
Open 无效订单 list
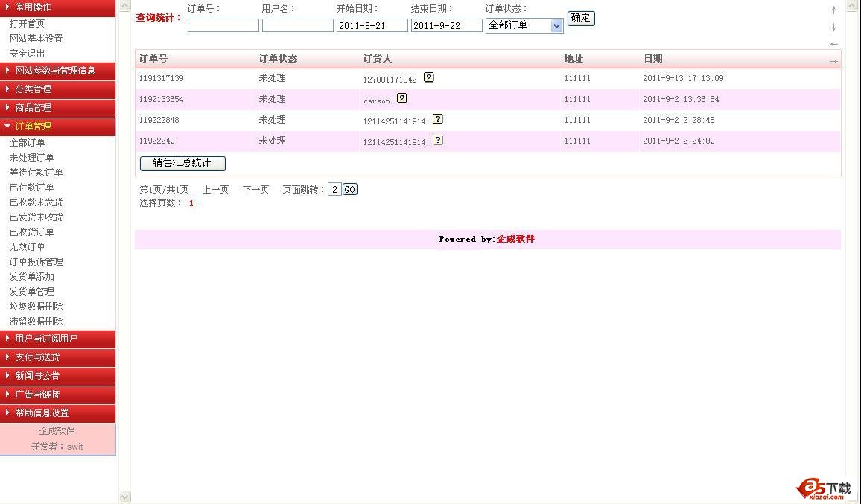[27, 246]
